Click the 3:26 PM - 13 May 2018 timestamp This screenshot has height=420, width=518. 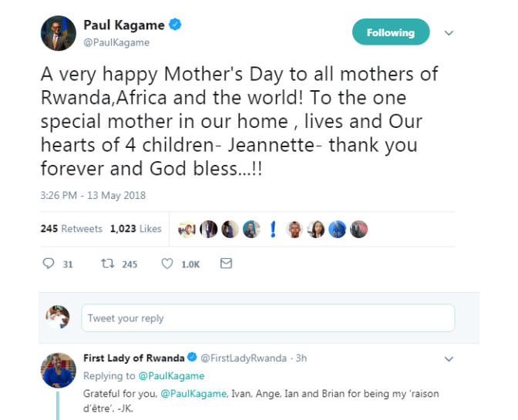92,196
